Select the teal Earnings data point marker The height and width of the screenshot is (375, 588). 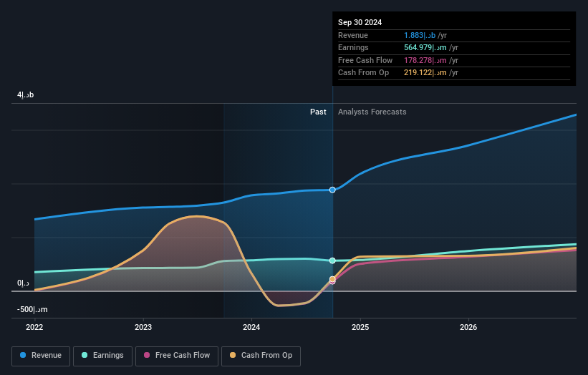(332, 260)
